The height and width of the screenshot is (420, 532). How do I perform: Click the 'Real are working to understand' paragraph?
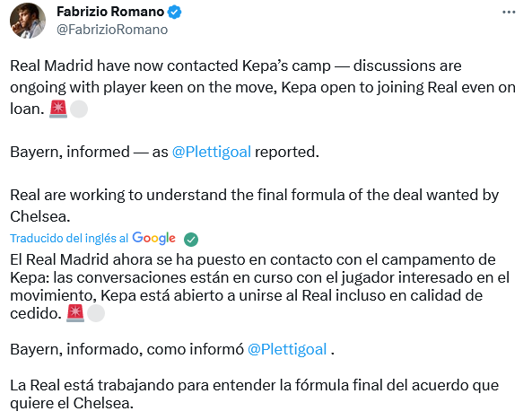click(x=255, y=206)
